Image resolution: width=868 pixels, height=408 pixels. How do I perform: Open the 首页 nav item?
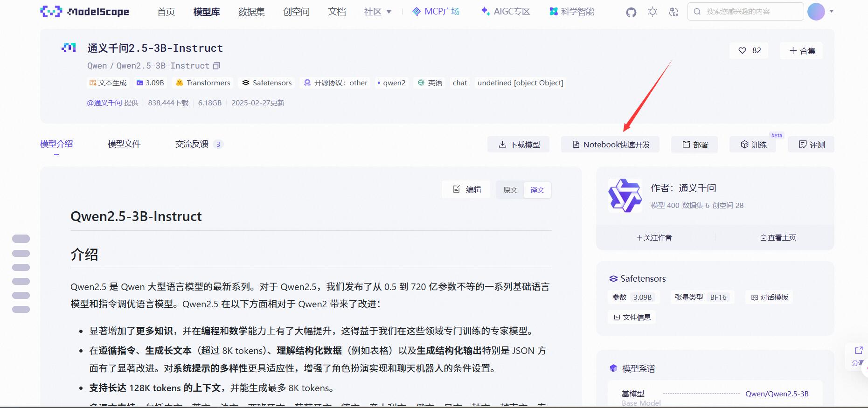coord(166,12)
